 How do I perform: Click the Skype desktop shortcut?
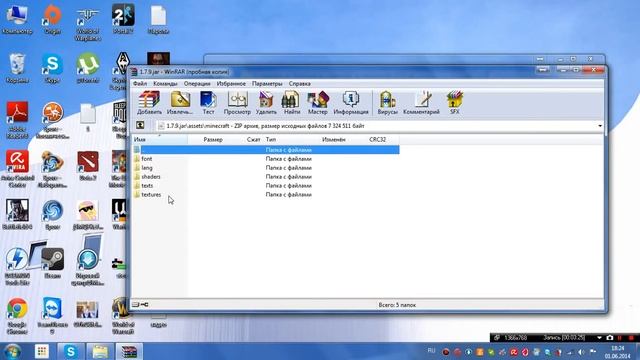pyautogui.click(x=52, y=68)
